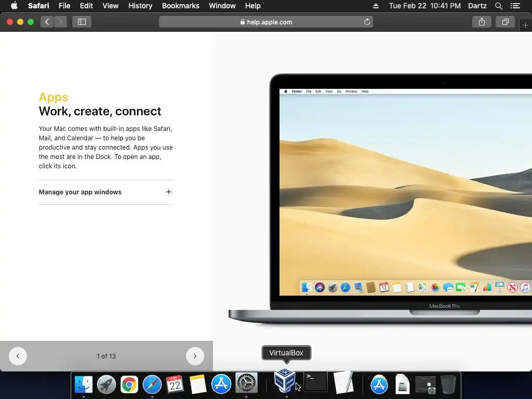Open Spotlight search magnifier
This screenshot has height=399, width=532.
pyautogui.click(x=498, y=6)
